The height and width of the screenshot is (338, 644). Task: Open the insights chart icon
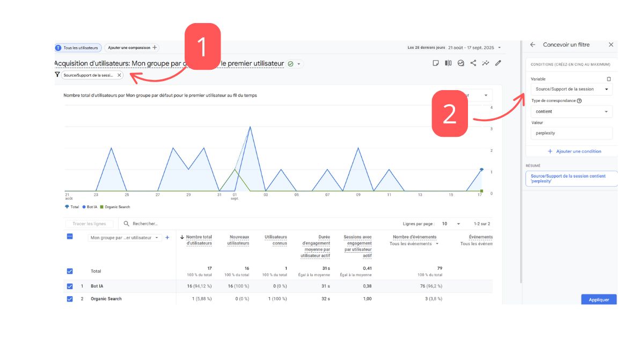click(x=460, y=63)
